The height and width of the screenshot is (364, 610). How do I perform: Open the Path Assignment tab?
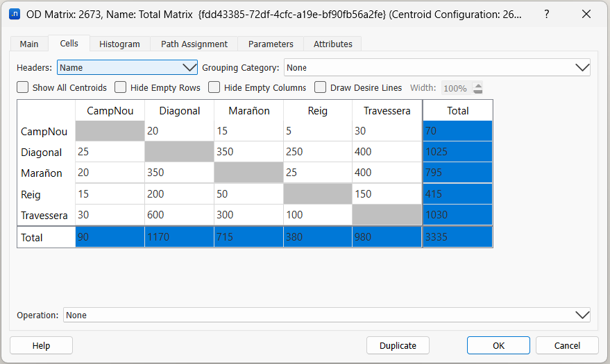[x=194, y=44]
